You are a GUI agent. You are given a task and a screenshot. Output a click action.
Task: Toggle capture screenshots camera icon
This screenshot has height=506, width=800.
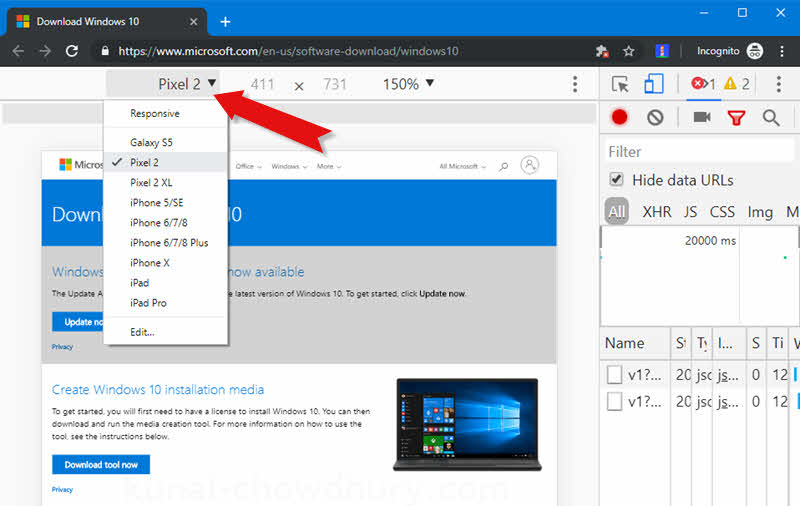[702, 117]
